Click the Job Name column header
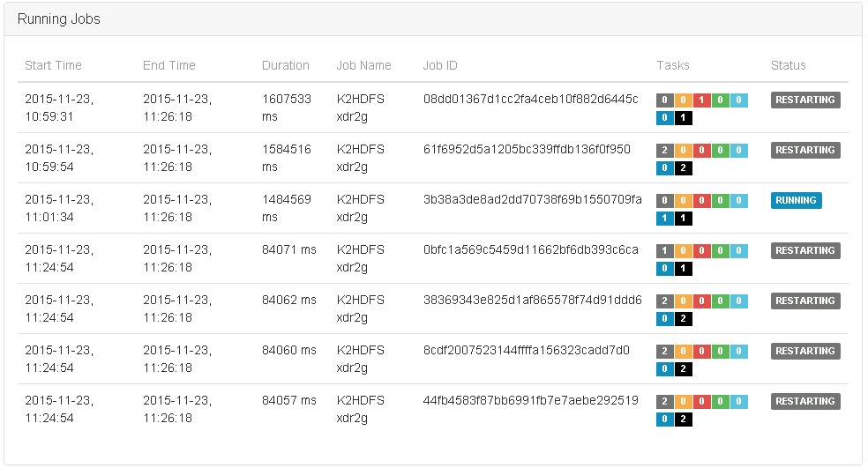Viewport: 868px width, 468px height. (363, 65)
